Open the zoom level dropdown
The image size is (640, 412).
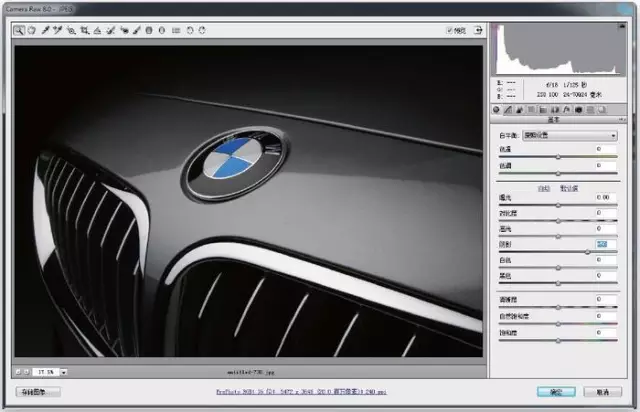click(64, 371)
